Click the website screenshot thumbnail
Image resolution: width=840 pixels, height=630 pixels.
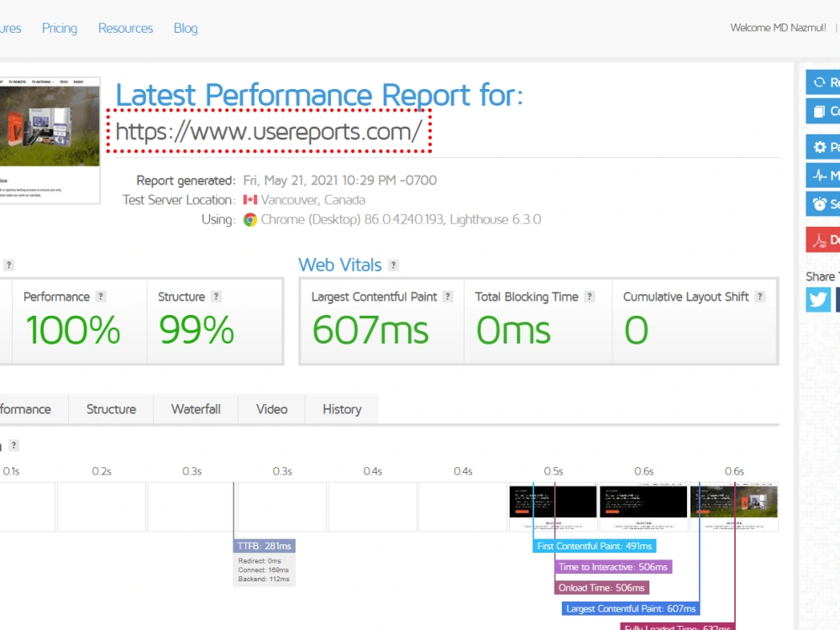pyautogui.click(x=50, y=140)
